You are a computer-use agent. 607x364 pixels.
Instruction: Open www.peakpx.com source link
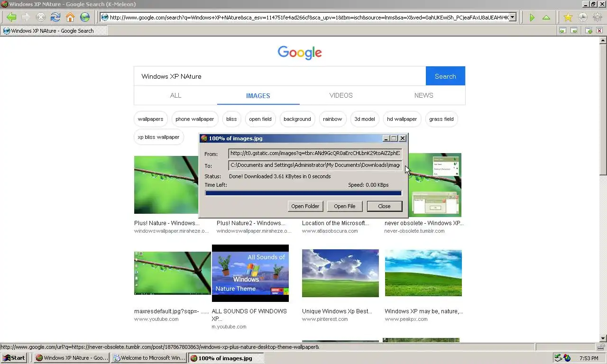coord(406,319)
